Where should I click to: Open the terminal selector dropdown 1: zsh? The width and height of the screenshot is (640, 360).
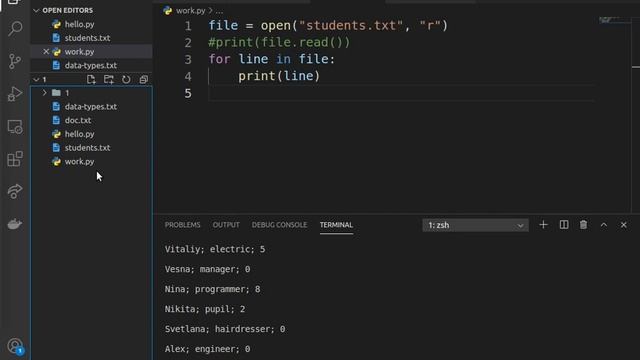pyautogui.click(x=476, y=225)
